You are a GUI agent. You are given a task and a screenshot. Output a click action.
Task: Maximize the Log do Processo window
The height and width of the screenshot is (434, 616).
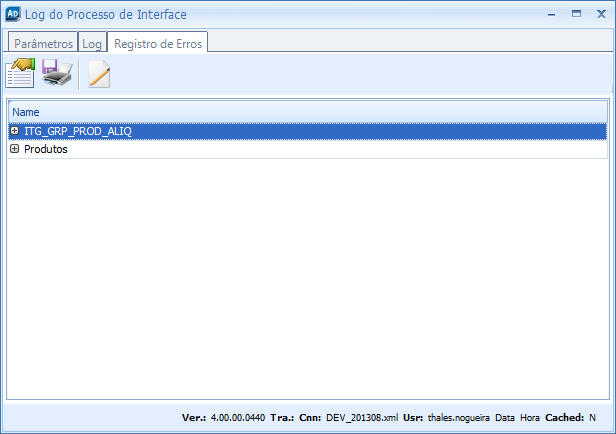pos(576,14)
